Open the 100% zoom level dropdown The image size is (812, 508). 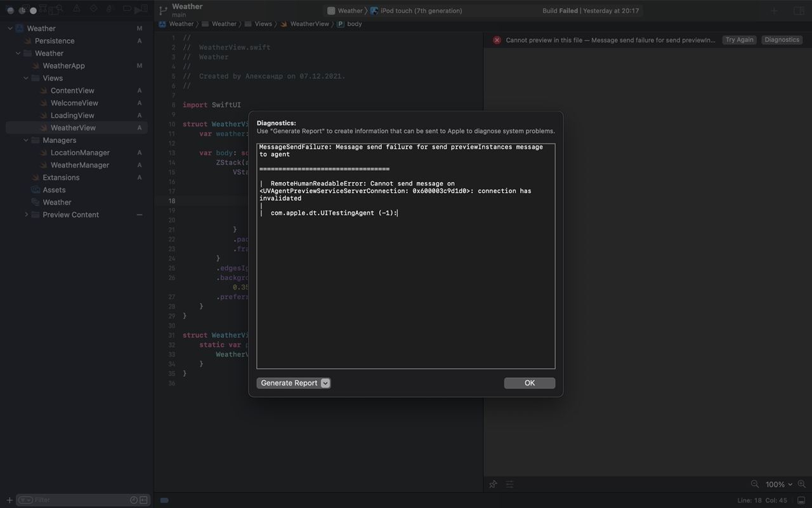[x=778, y=485]
